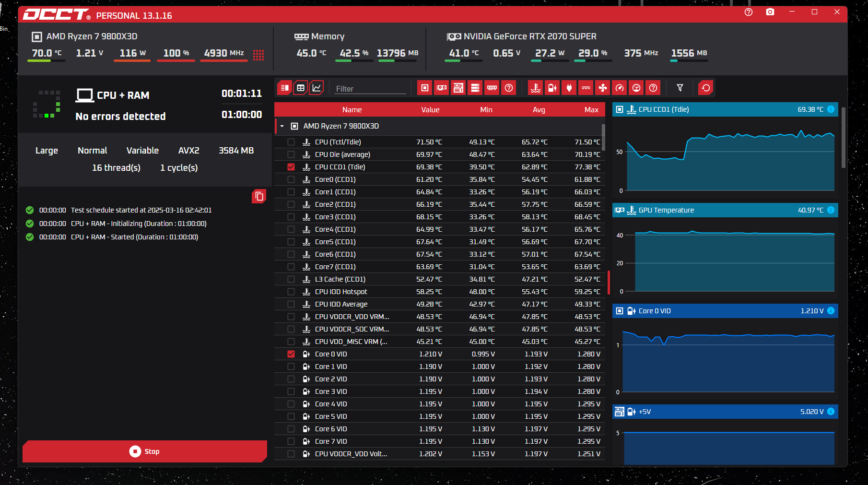This screenshot has width=868, height=485.
Task: Toggle the unknown sensor type filter icon
Action: (x=653, y=88)
